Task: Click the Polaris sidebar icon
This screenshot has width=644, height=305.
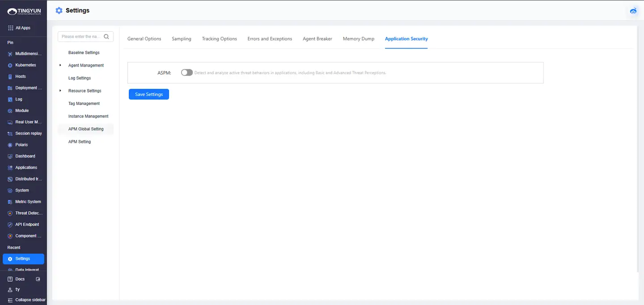Action: click(10, 145)
